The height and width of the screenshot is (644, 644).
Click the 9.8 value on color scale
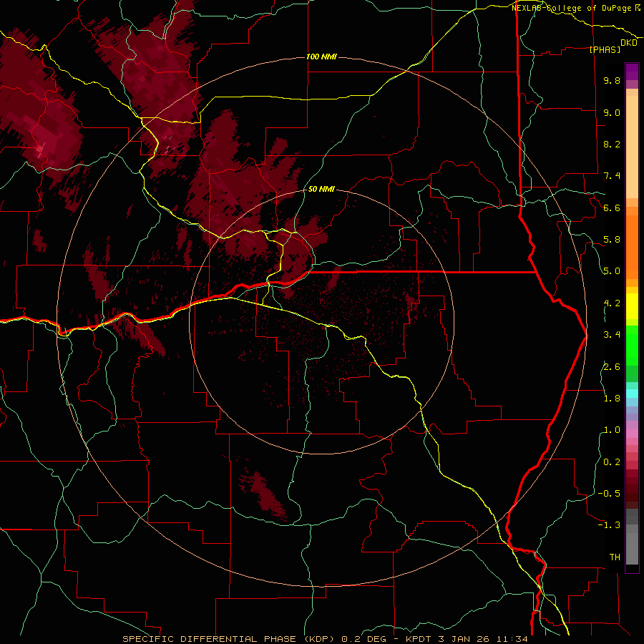pyautogui.click(x=612, y=81)
